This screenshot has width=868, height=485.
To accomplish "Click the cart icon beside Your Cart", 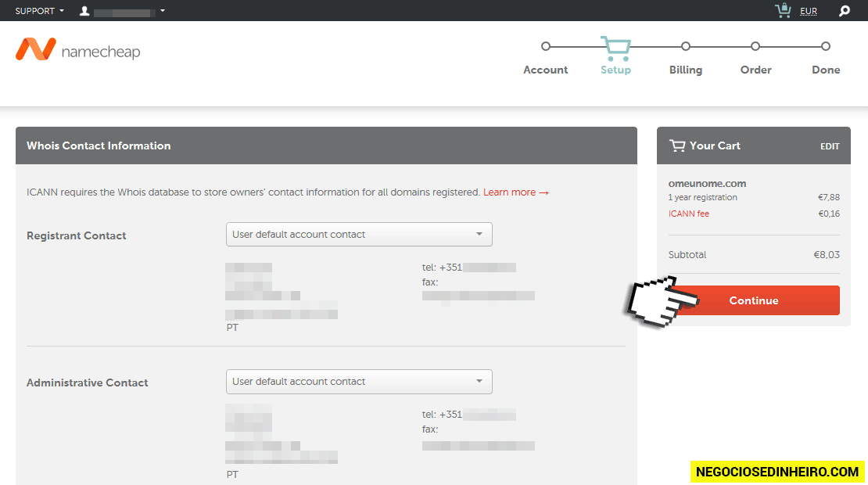I will tap(677, 145).
